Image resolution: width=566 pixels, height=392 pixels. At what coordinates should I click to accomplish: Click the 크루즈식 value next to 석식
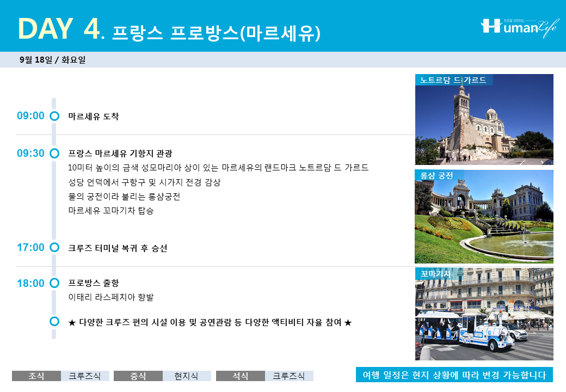pos(289,376)
